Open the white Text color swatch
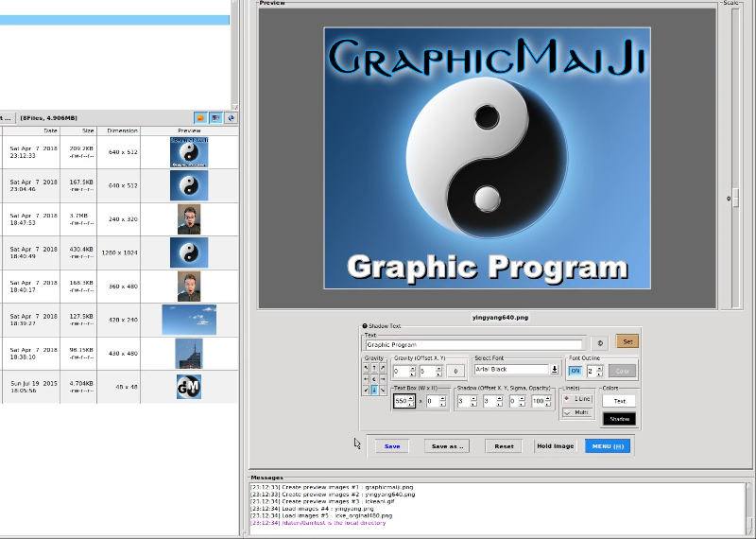 pyautogui.click(x=620, y=401)
